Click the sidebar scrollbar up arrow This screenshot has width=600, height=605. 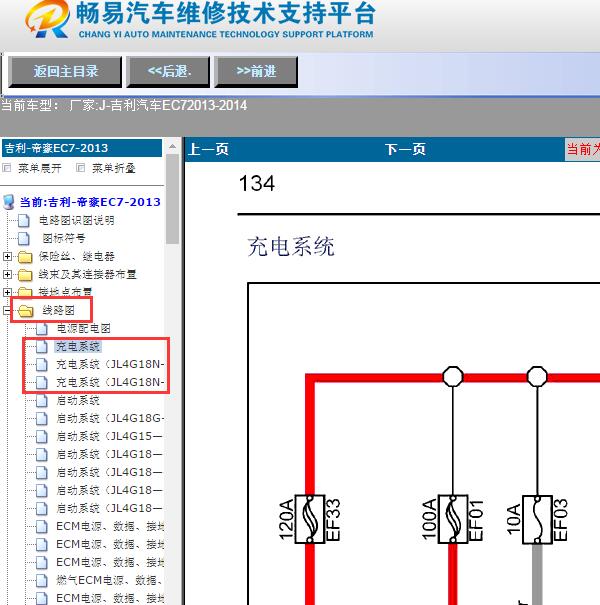pyautogui.click(x=172, y=147)
